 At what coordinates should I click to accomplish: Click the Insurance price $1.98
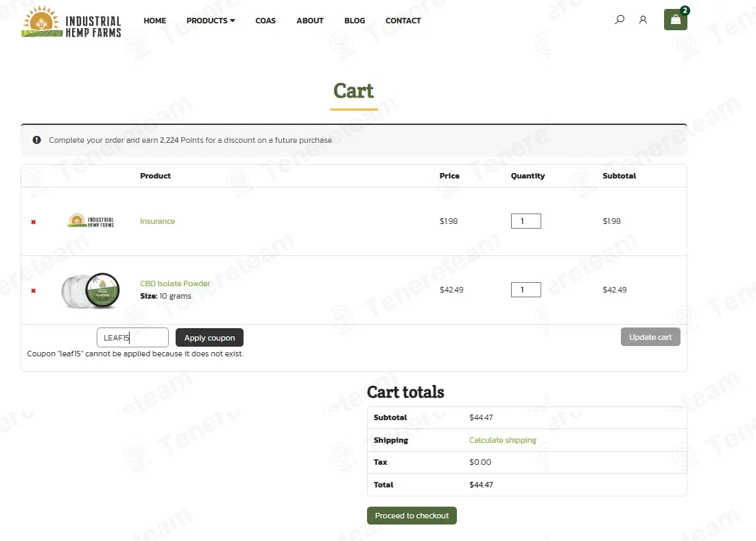click(x=449, y=221)
